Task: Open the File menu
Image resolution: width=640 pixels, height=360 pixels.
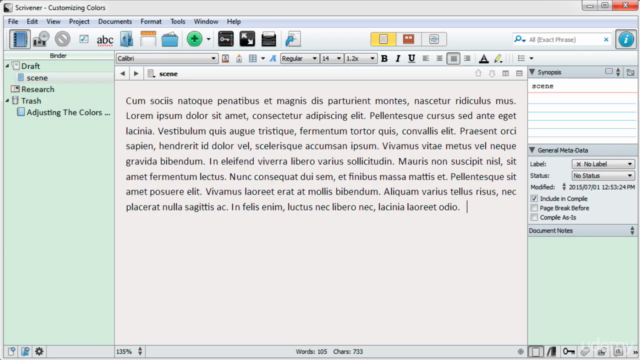Action: 13,21
